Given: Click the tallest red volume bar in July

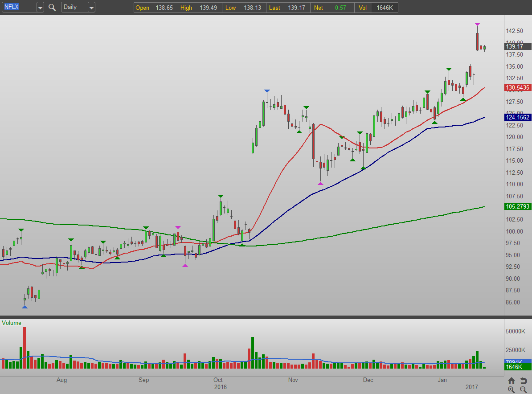Looking at the screenshot, I should tap(25, 348).
